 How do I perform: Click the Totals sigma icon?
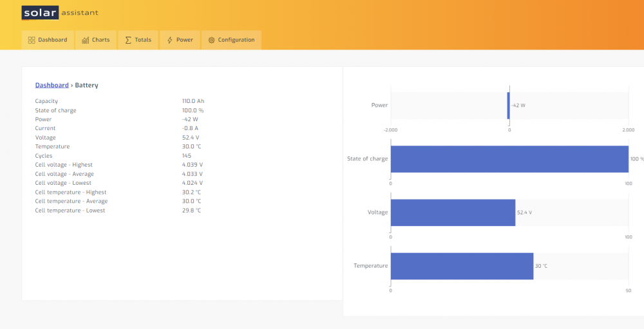[x=128, y=41]
